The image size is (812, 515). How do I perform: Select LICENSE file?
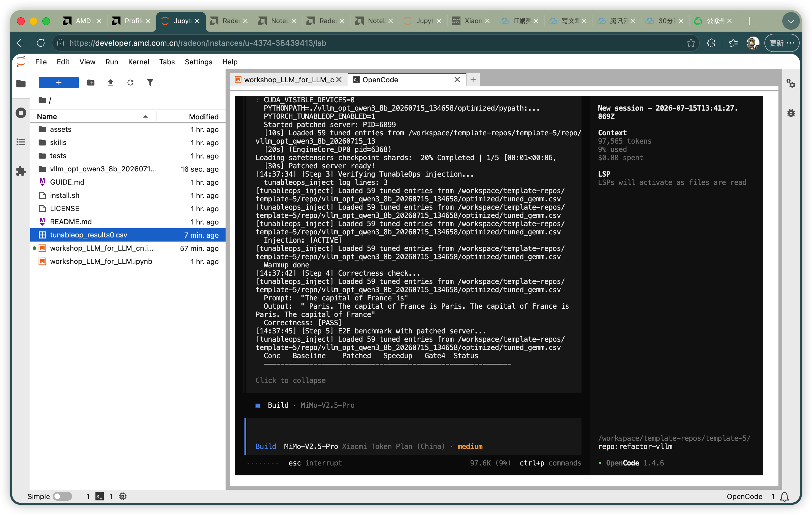coord(128,209)
